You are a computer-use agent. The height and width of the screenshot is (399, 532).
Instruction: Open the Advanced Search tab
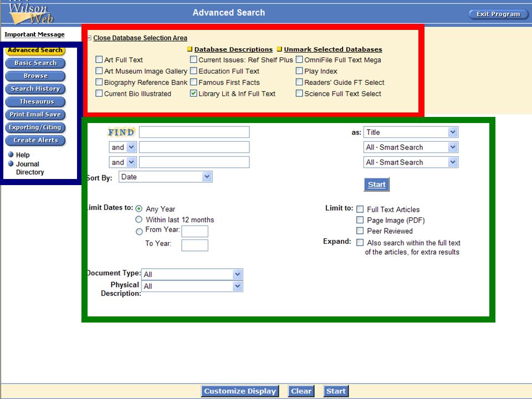click(35, 50)
